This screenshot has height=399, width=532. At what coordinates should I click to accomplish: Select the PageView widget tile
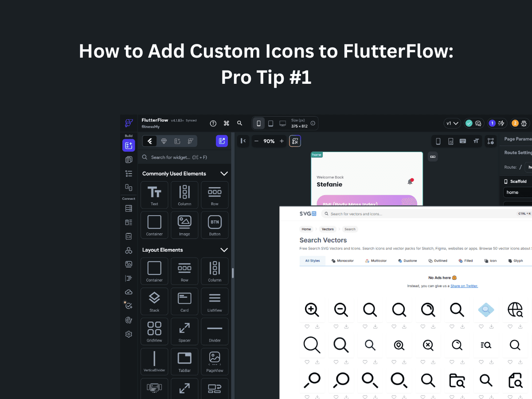(x=215, y=362)
